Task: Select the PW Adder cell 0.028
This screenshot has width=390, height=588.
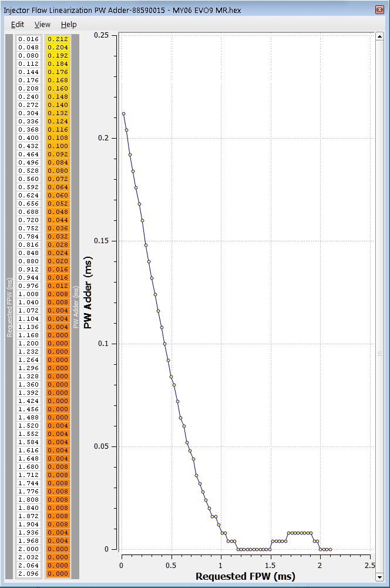Action: (x=58, y=245)
